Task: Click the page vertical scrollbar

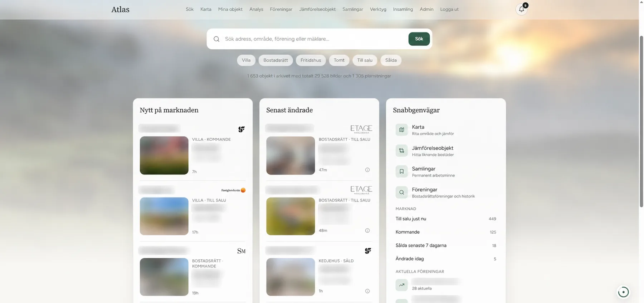Action: pyautogui.click(x=641, y=121)
